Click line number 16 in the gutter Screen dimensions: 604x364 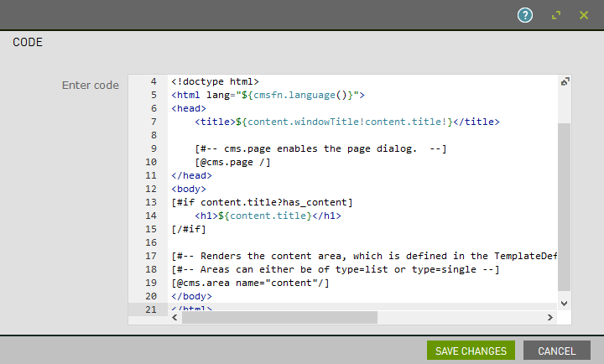click(151, 242)
